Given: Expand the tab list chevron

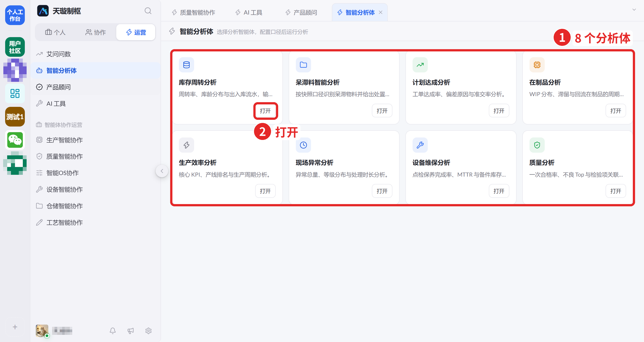Looking at the screenshot, I should (634, 10).
